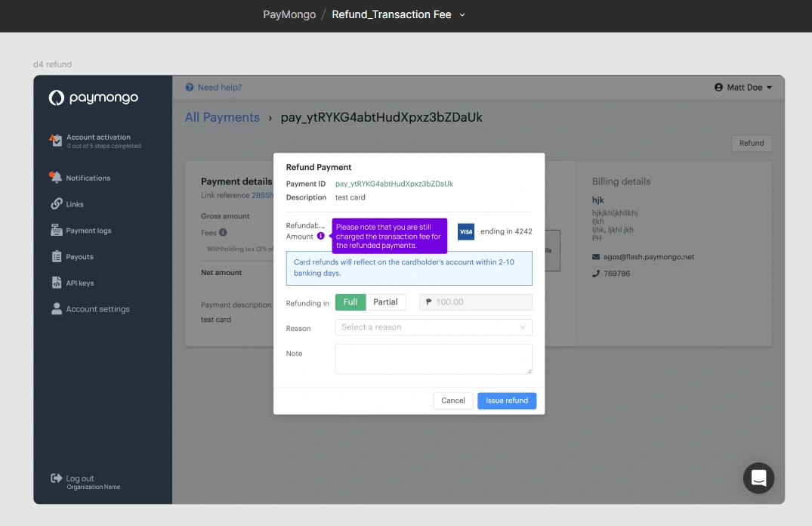Click the Link reference 2BSSh link

coord(262,196)
